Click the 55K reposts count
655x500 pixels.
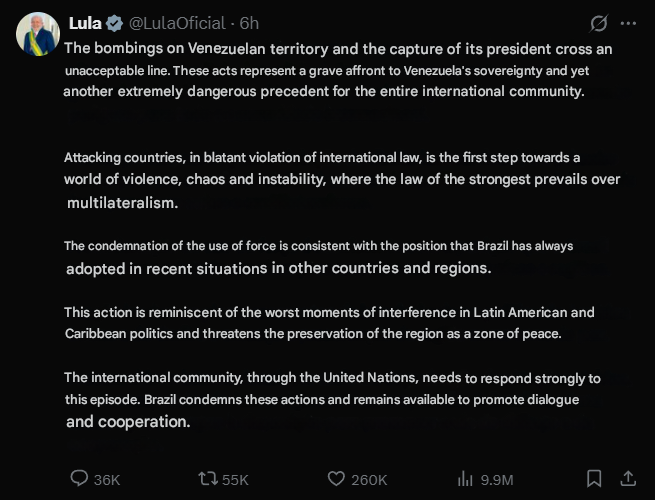point(235,480)
